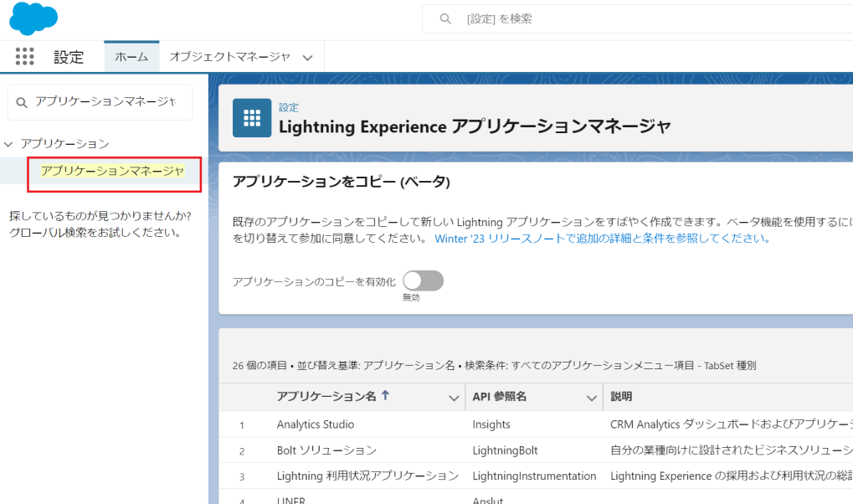Click the Insights API name cell

(x=491, y=424)
